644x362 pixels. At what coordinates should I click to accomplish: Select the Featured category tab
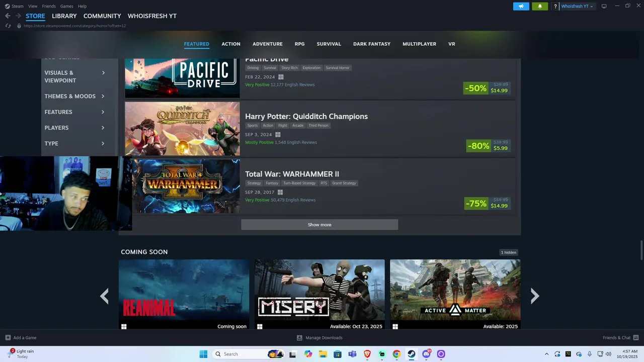(x=197, y=44)
